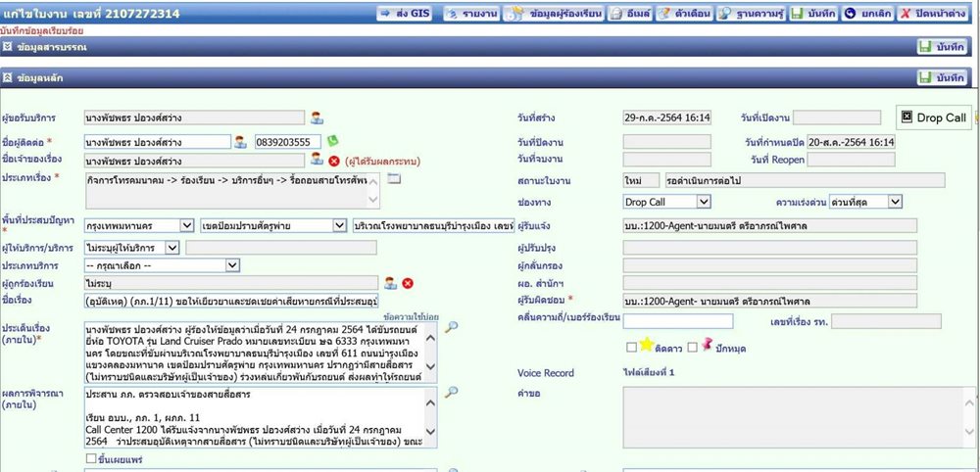Click the ยกเลิก cancel toolbar button
Screen dimensions: 980x472
pos(867,14)
